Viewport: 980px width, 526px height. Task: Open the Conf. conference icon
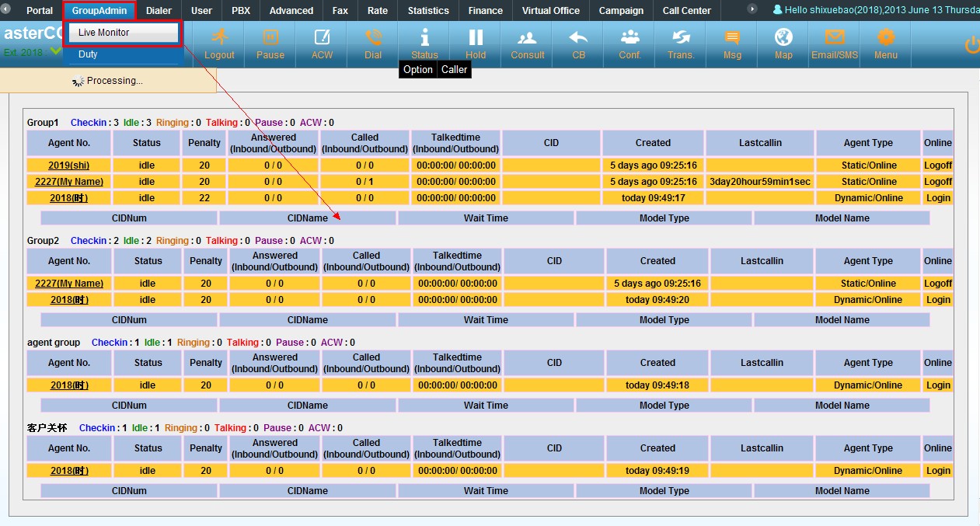click(x=630, y=44)
